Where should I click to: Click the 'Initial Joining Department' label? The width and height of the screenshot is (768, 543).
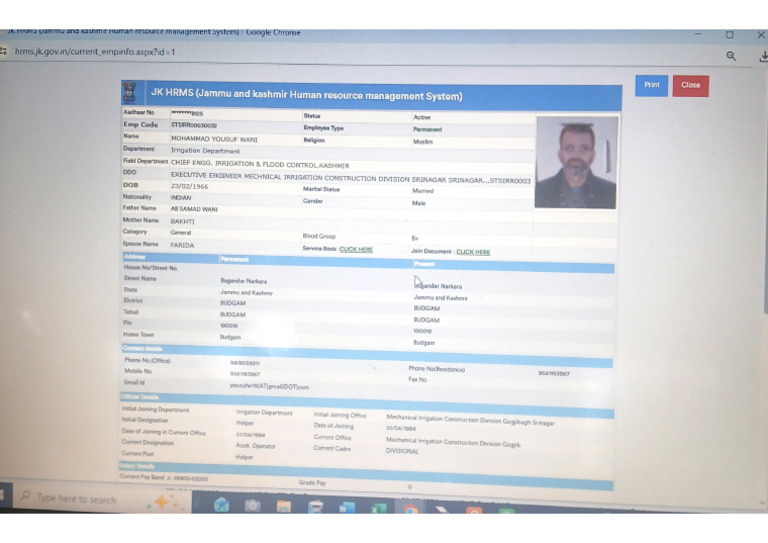(x=155, y=409)
